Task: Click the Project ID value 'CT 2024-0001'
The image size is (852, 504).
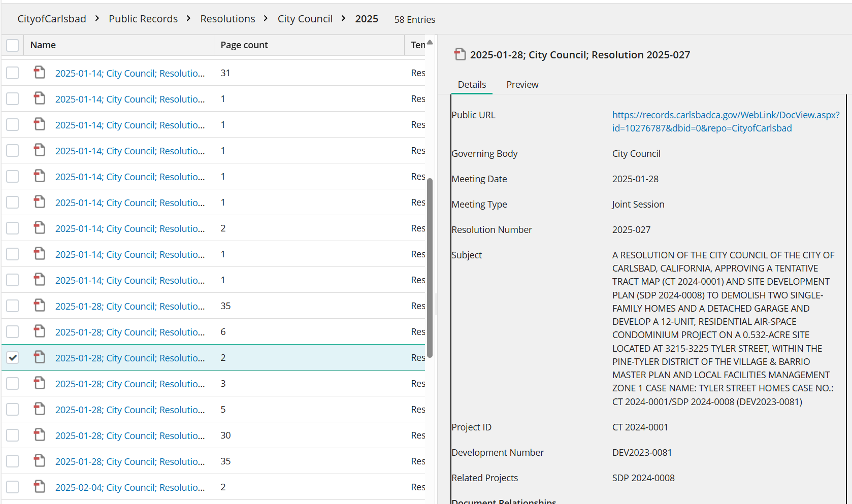Action: coord(640,427)
